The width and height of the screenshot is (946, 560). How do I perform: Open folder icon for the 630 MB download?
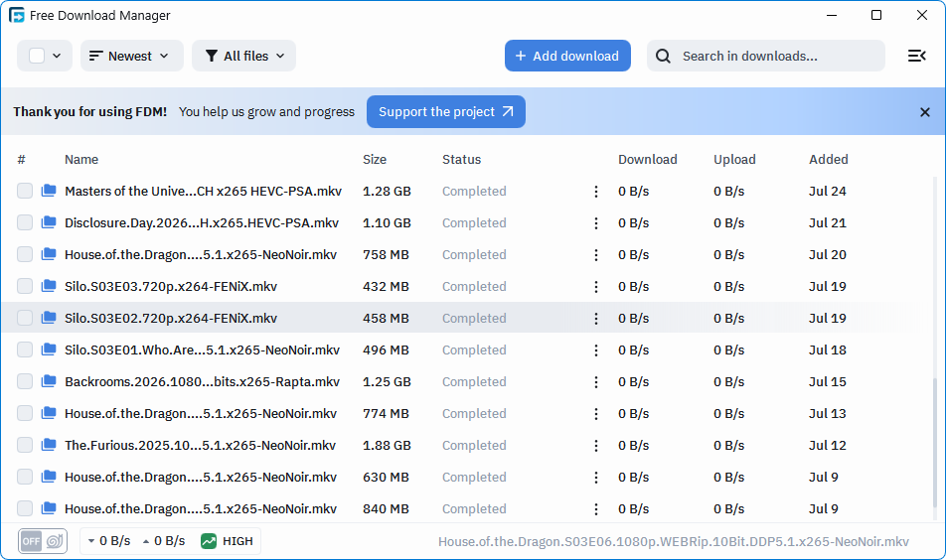coord(49,477)
